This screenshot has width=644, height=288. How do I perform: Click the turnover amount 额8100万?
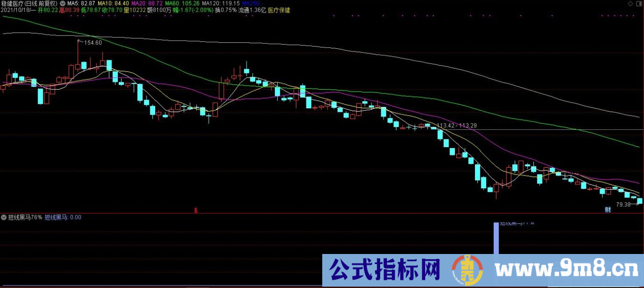click(159, 10)
